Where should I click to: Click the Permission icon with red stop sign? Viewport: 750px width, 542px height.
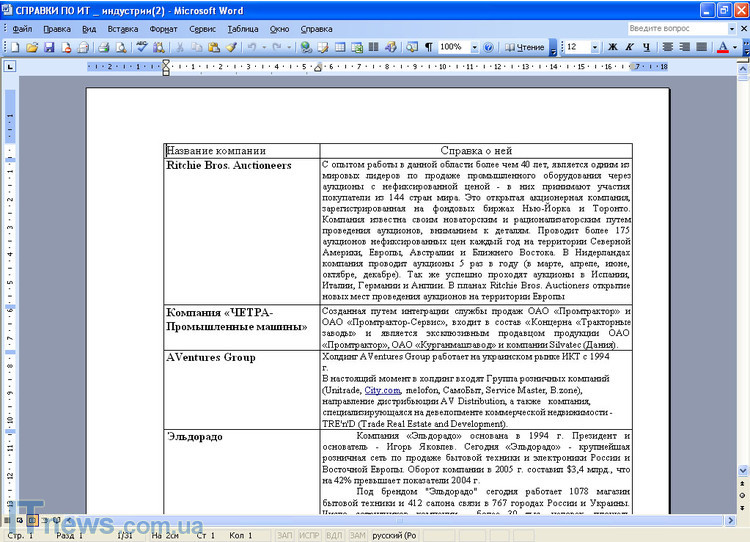[x=66, y=47]
